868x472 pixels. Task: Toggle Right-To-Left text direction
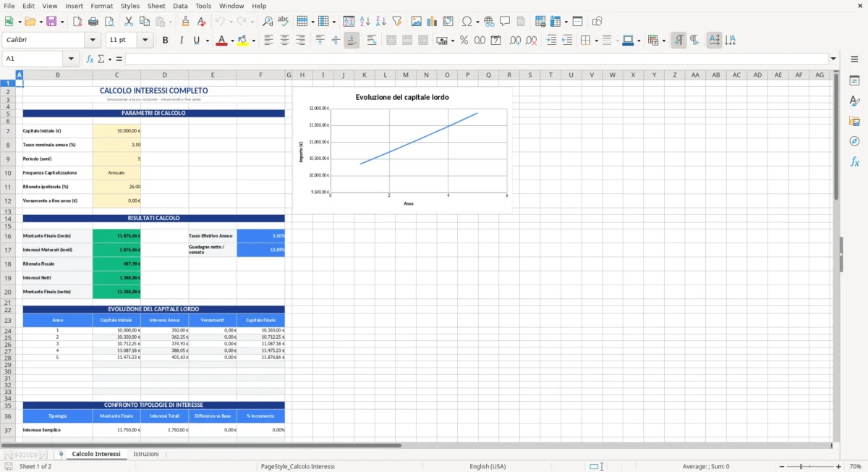click(694, 41)
